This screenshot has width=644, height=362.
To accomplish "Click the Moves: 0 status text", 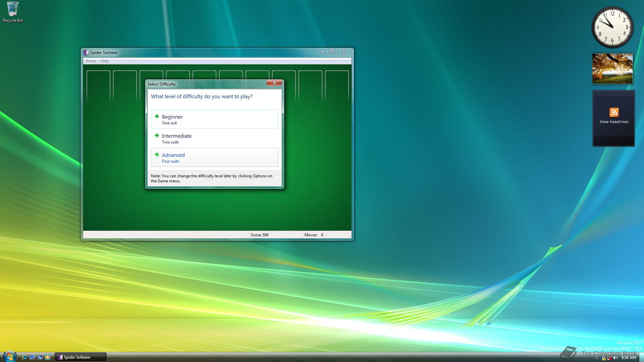I will click(x=314, y=235).
